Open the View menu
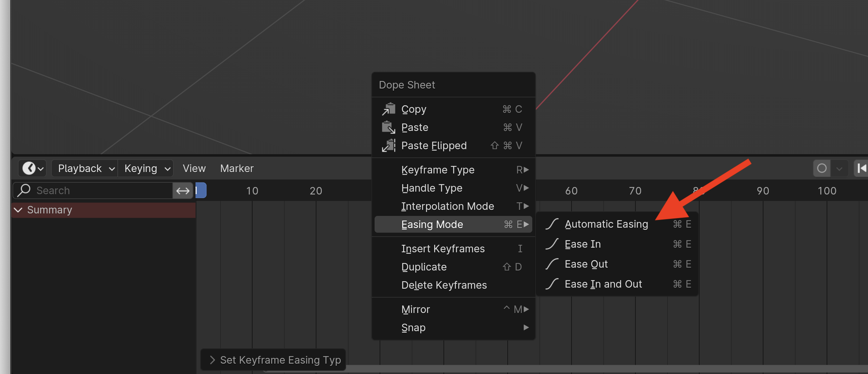 pos(194,168)
